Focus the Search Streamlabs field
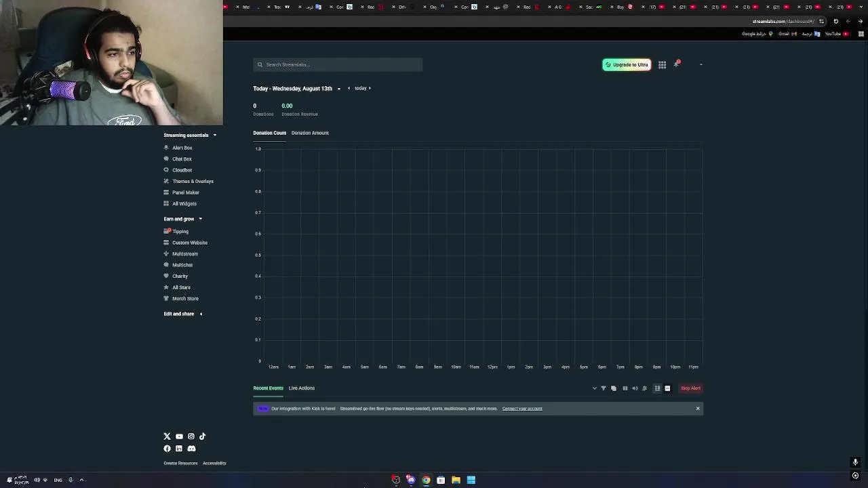Image resolution: width=868 pixels, height=488 pixels. point(338,64)
